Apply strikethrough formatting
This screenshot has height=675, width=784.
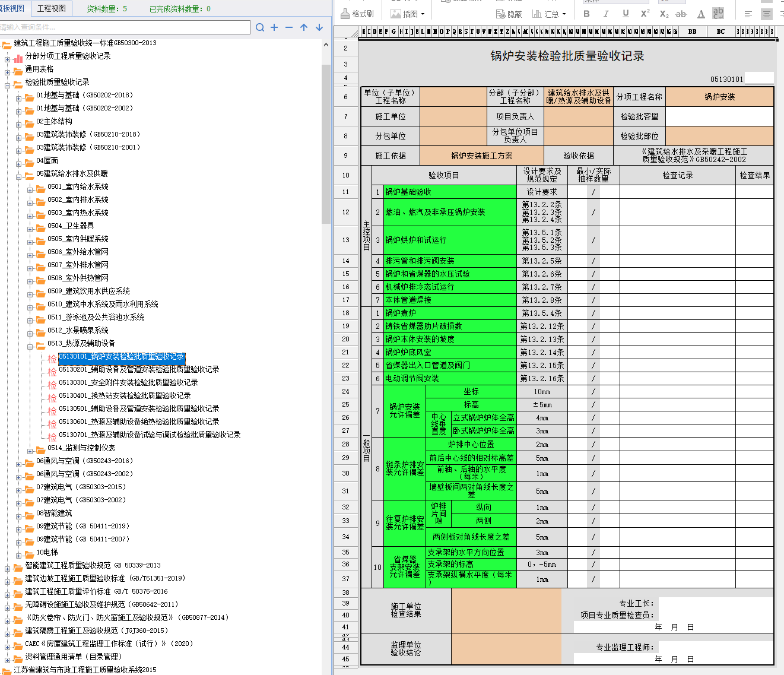pos(681,14)
